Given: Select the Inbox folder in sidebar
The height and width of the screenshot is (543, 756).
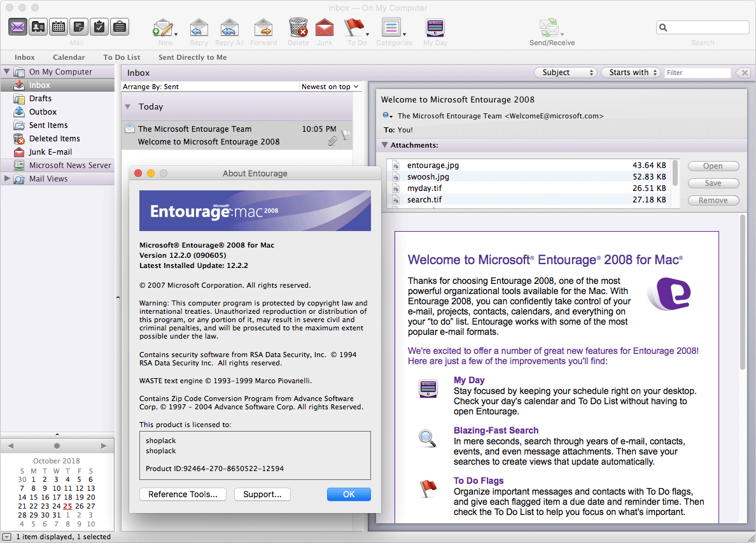Looking at the screenshot, I should [x=57, y=85].
